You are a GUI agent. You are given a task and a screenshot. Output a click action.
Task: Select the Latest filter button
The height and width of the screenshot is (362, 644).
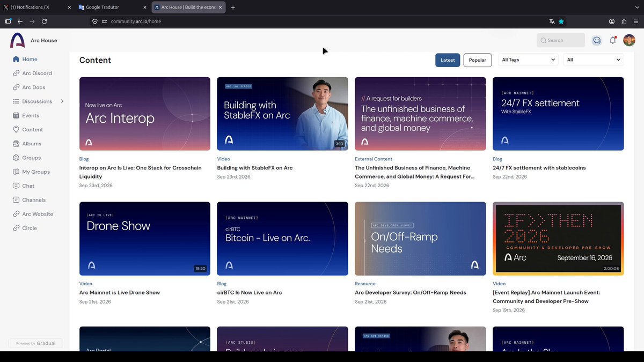[x=448, y=60]
